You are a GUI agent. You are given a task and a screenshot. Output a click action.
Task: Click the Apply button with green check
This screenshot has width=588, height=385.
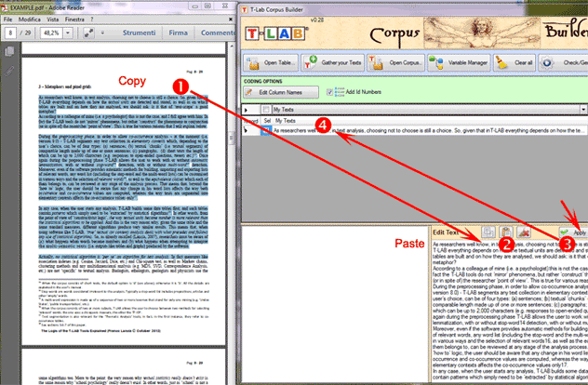(573, 232)
